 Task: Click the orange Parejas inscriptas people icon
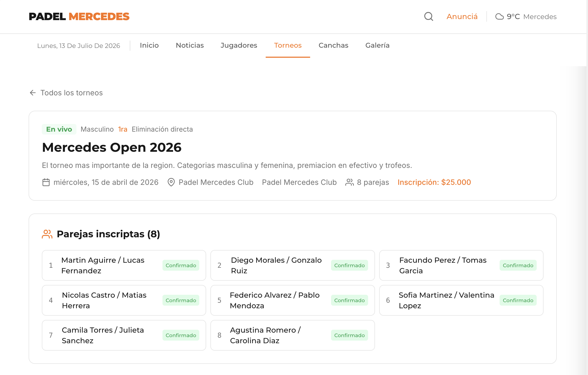coord(47,234)
